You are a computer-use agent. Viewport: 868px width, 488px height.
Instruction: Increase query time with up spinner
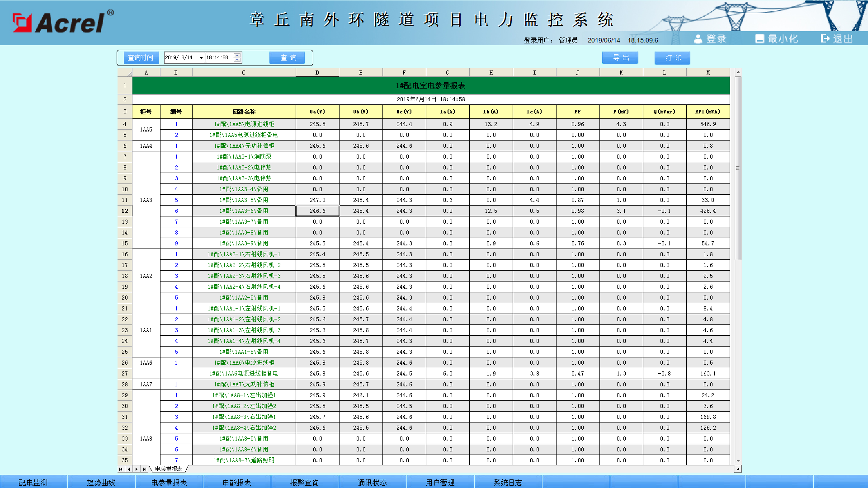(x=237, y=55)
